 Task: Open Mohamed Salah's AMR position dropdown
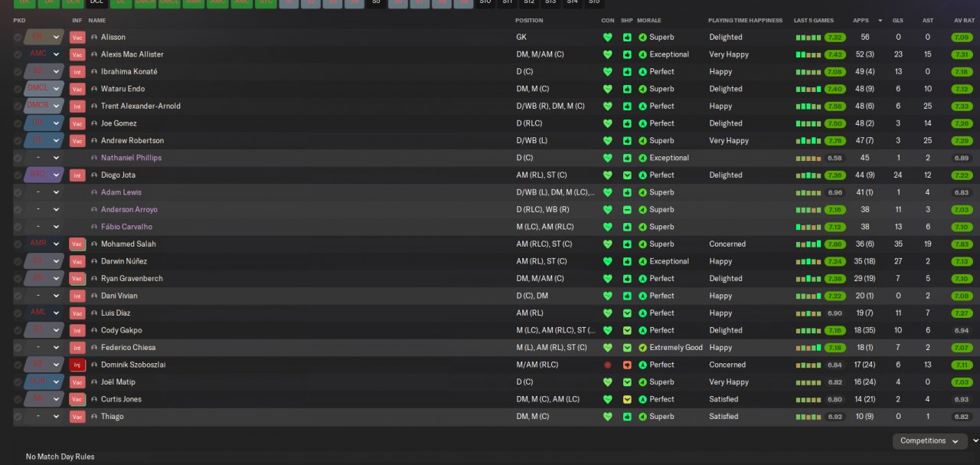(44, 244)
